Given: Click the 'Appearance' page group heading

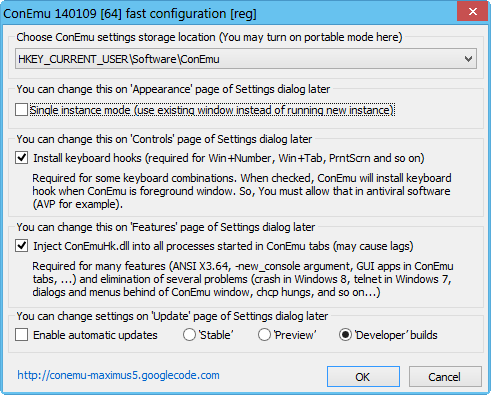Looking at the screenshot, I should pyautogui.click(x=173, y=89).
